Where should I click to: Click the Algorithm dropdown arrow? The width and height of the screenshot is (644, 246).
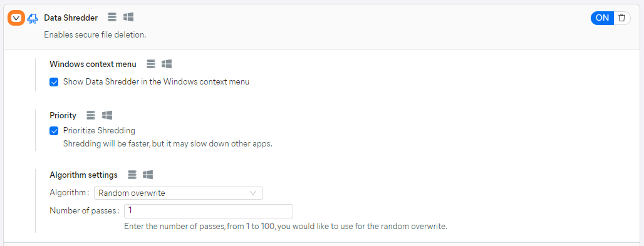tap(254, 193)
